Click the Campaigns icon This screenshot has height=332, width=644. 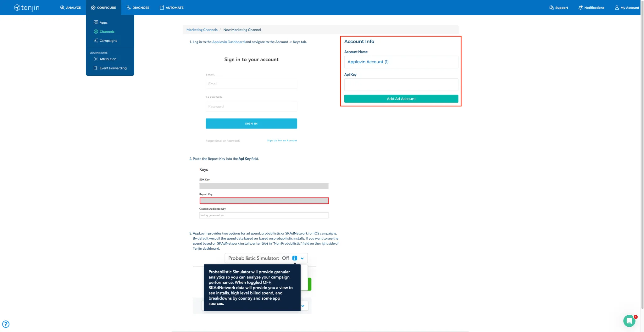point(96,41)
